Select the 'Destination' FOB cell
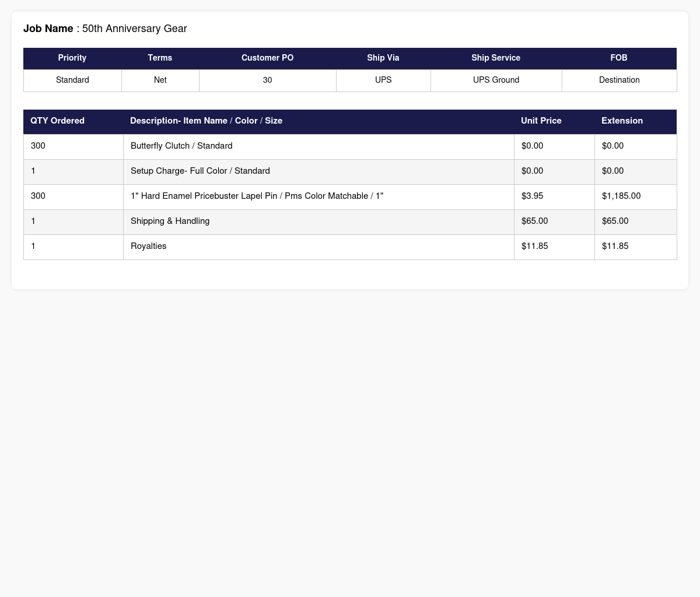 tap(619, 80)
